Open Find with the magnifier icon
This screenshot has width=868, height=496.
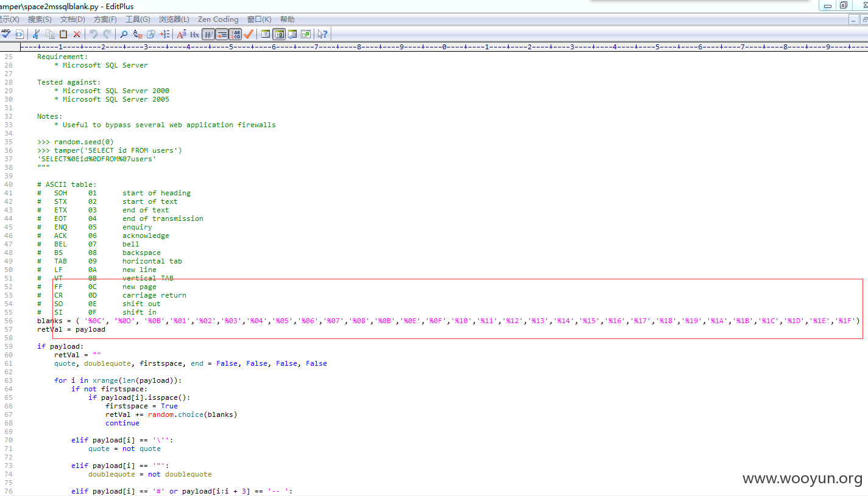(124, 34)
